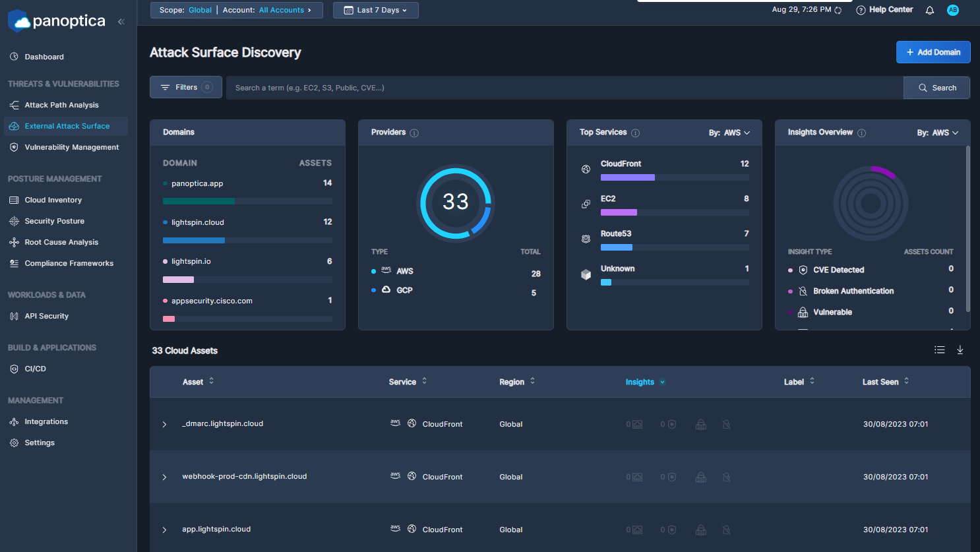Show Providers info tooltip icon
980x552 pixels.
click(414, 133)
